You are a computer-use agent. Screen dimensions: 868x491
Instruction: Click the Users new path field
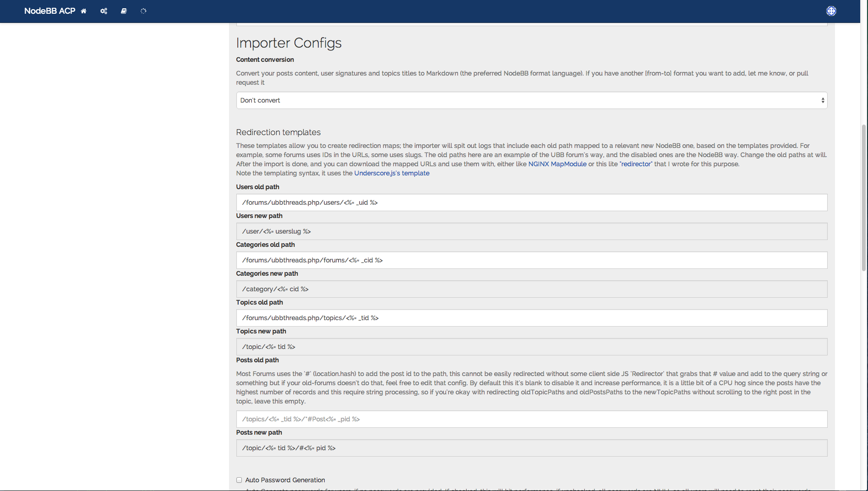(x=531, y=231)
